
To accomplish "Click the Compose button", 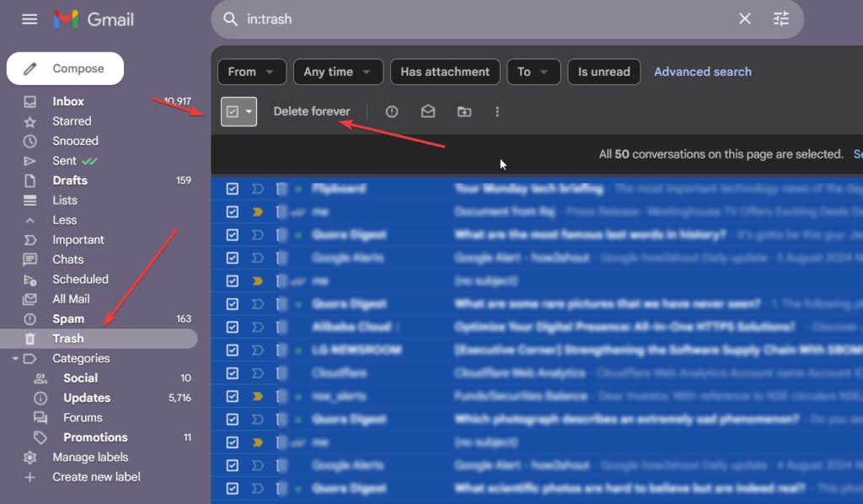I will (66, 69).
